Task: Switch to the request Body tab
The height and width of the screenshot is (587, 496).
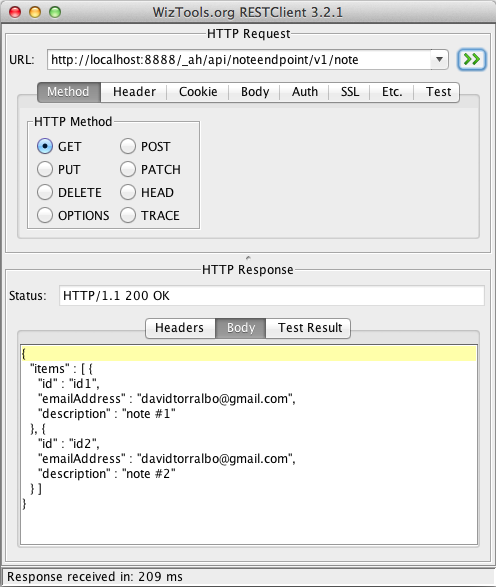Action: (x=255, y=92)
